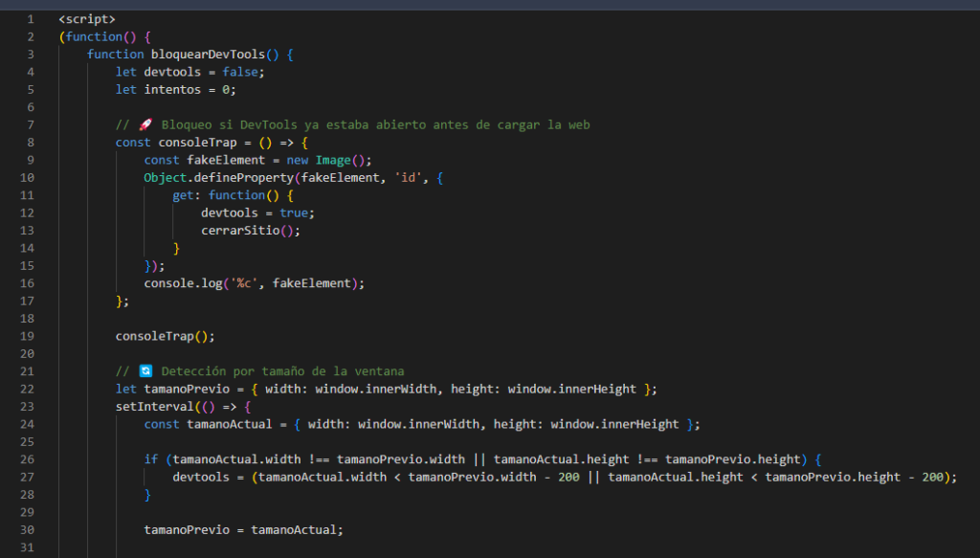Click the rocket emoji in the line 7 comment
This screenshot has width=980, height=558.
pos(145,124)
